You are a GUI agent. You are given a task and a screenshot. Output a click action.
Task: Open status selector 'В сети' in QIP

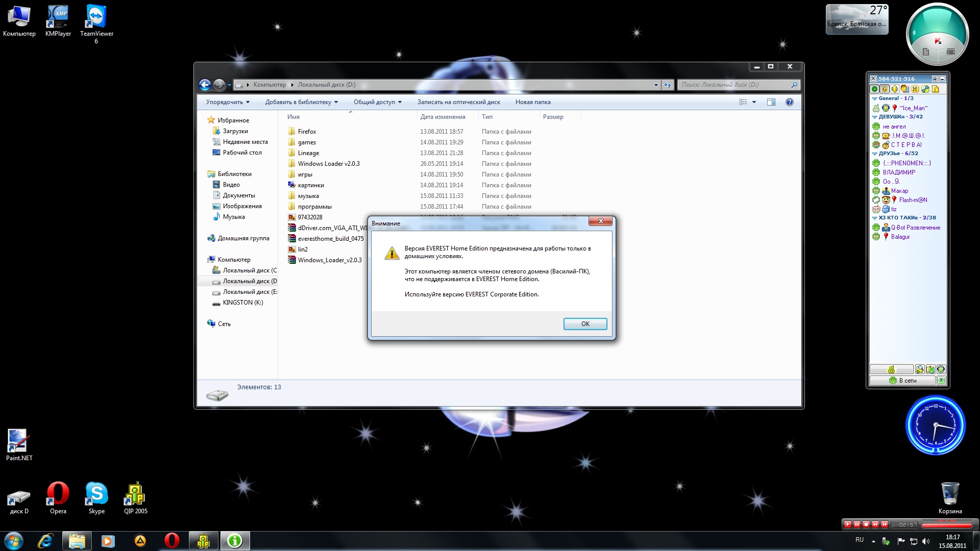902,381
